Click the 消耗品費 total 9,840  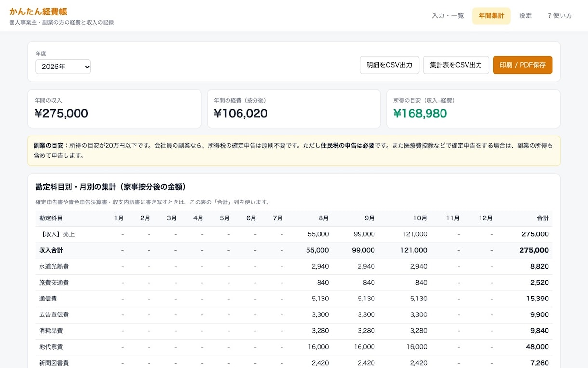(539, 331)
